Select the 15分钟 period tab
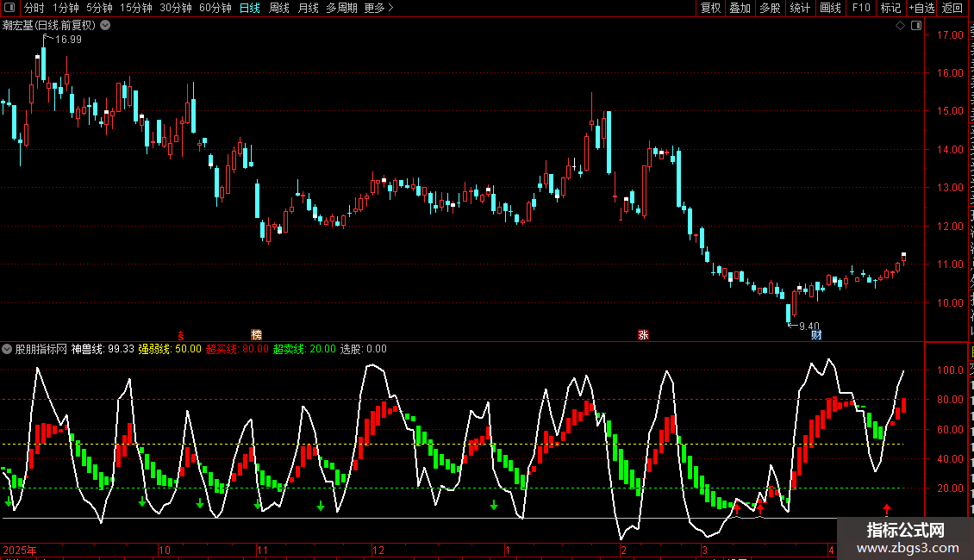 point(136,8)
